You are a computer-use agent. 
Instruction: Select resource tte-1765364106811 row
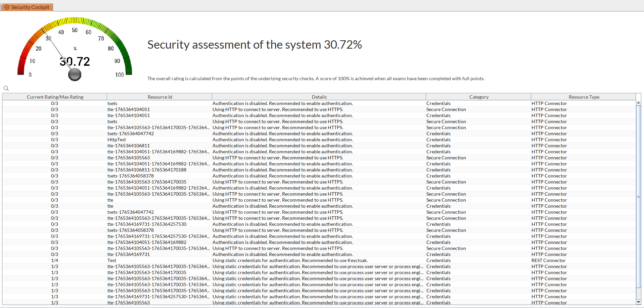[x=129, y=146]
